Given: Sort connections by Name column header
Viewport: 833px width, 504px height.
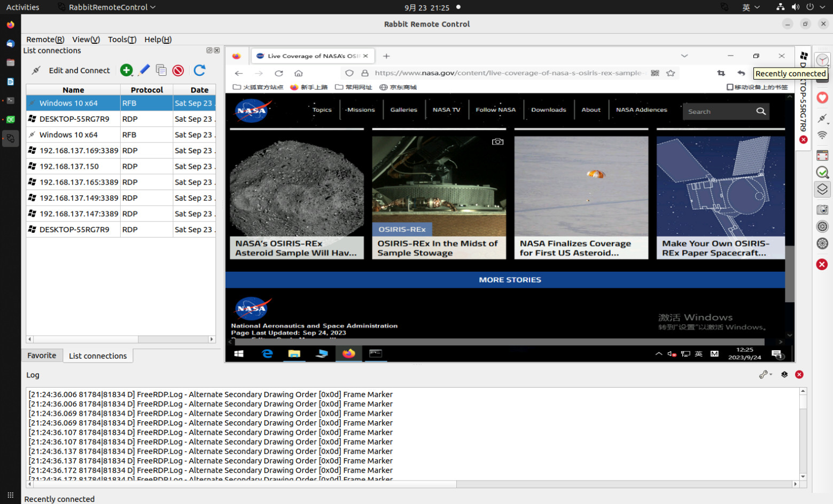Looking at the screenshot, I should click(x=73, y=90).
